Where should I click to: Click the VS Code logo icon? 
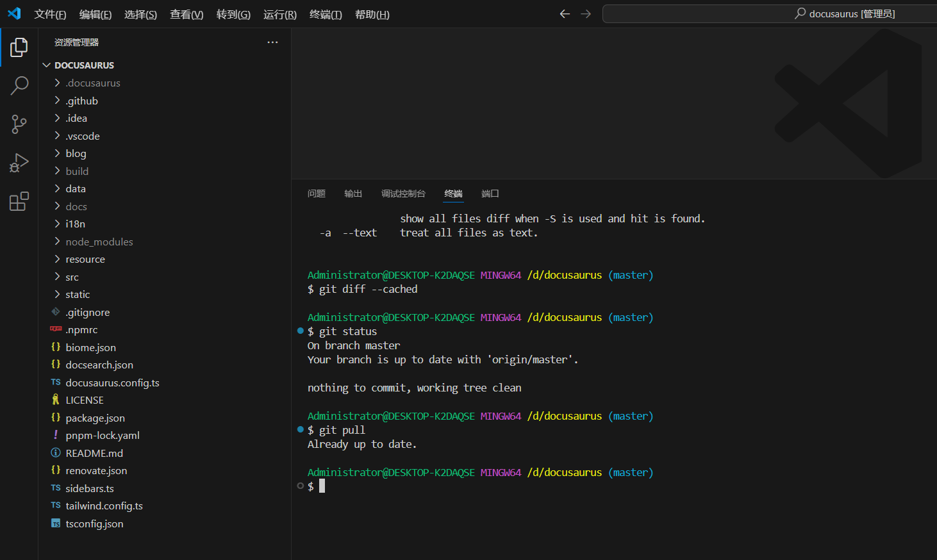pyautogui.click(x=14, y=13)
